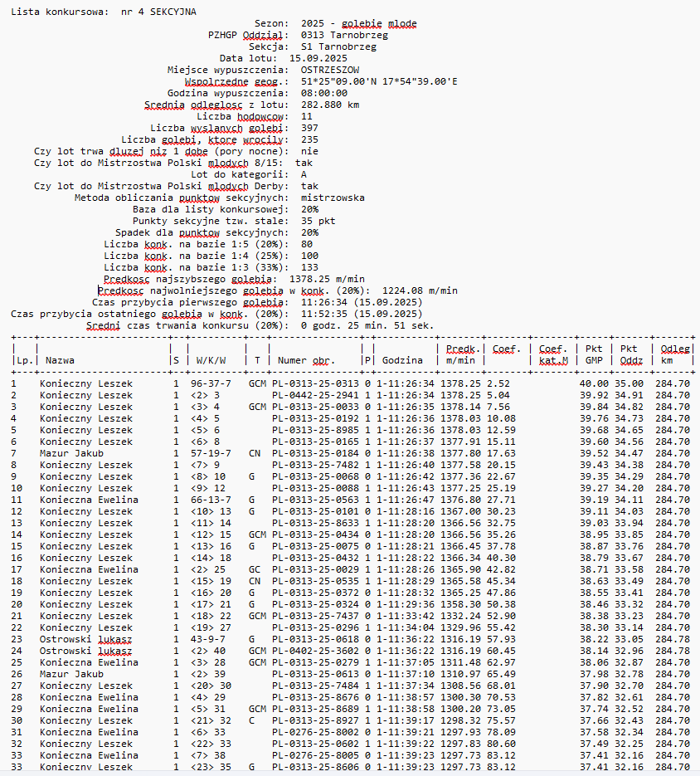Click the release time 08:00:00
Image resolution: width=700 pixels, height=776 pixels.
[324, 93]
